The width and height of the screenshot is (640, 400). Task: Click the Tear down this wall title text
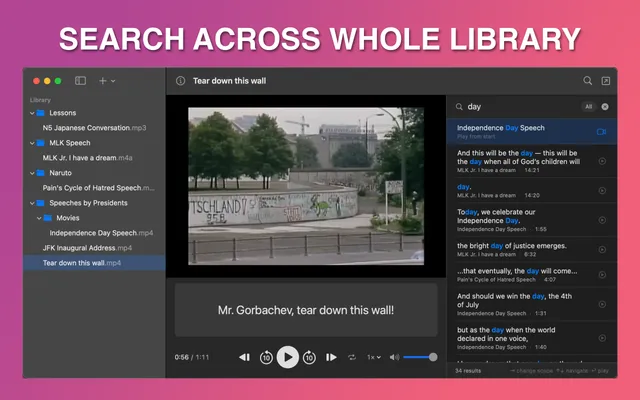pyautogui.click(x=229, y=81)
